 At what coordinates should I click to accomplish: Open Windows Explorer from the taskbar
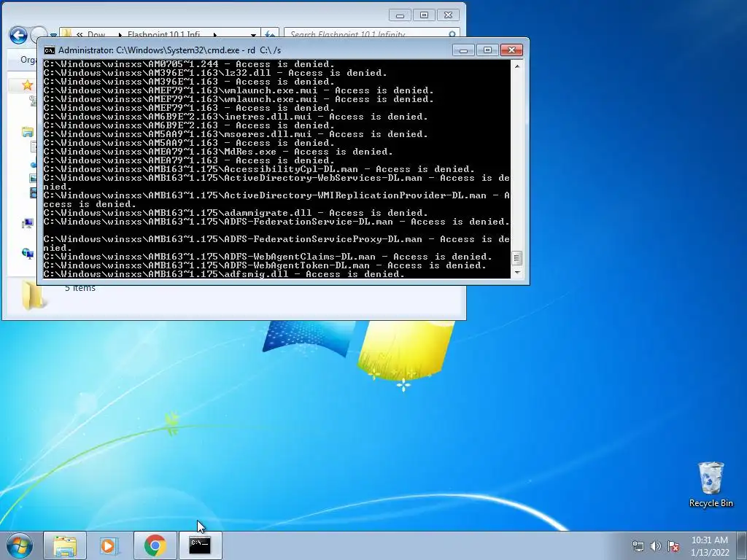65,545
